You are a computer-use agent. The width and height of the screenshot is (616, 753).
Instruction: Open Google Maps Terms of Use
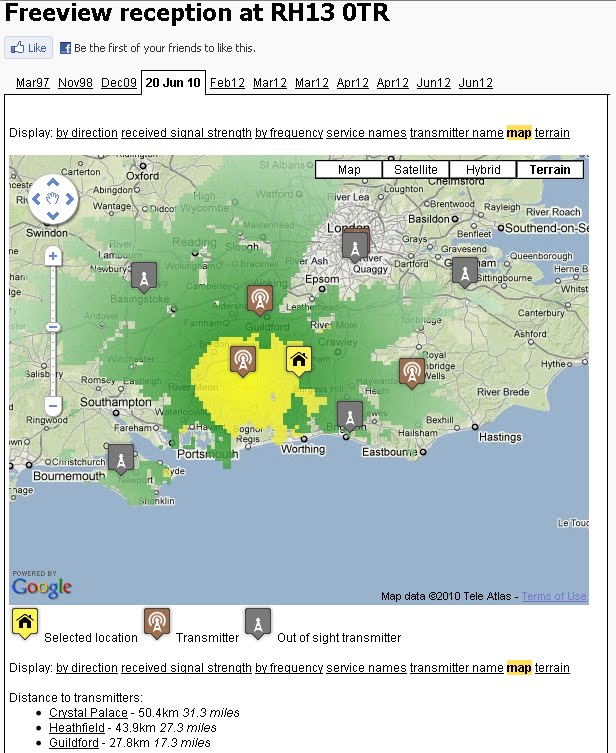pos(554,596)
